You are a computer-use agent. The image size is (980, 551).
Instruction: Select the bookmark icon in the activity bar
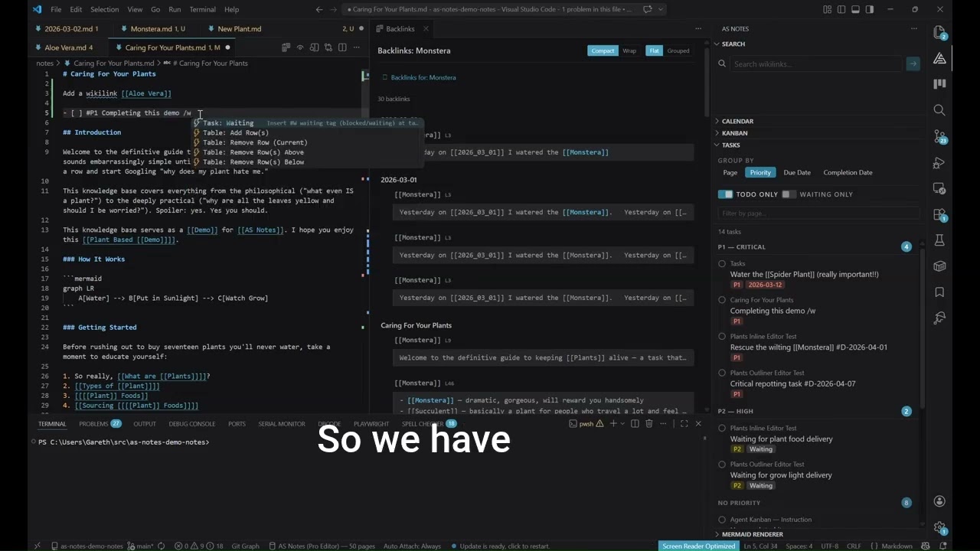[939, 292]
